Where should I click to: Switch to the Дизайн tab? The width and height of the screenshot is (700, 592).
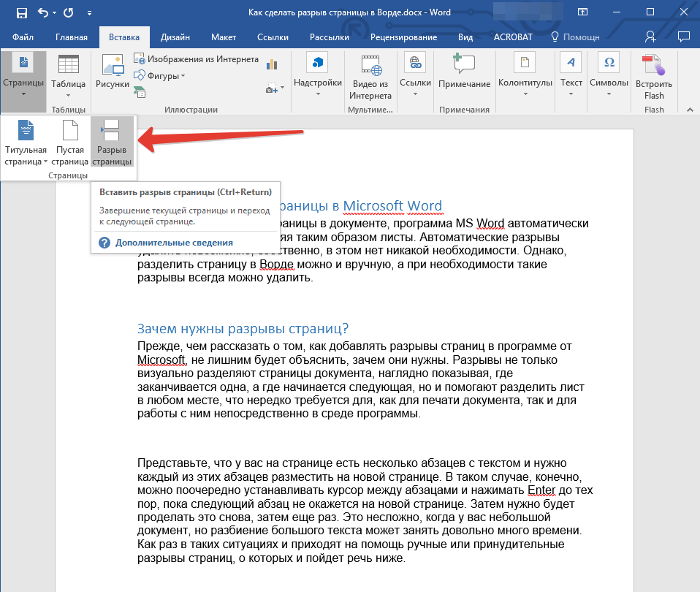coord(176,37)
